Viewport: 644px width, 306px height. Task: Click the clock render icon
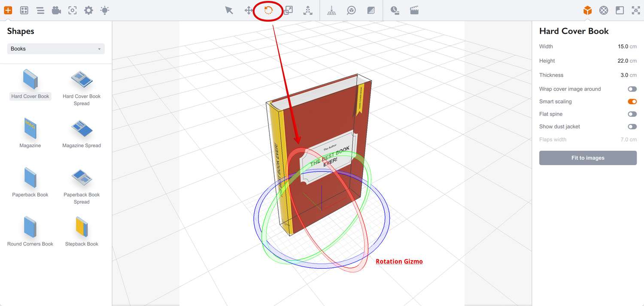(395, 10)
